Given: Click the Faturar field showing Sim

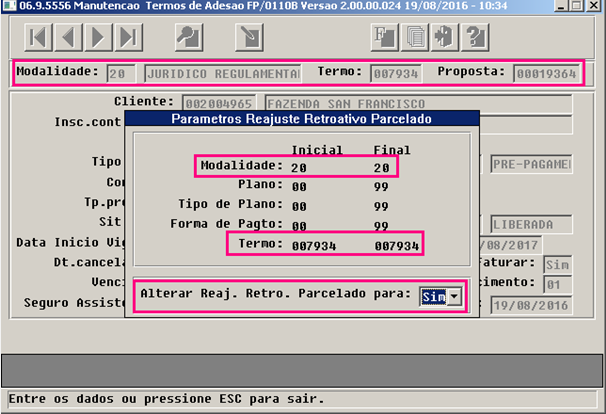Looking at the screenshot, I should (x=557, y=265).
